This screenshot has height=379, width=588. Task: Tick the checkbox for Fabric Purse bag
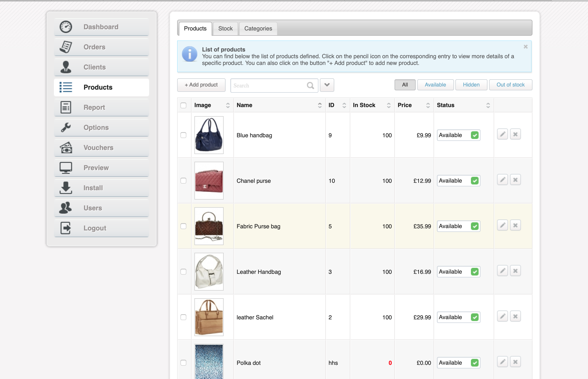[x=183, y=226]
